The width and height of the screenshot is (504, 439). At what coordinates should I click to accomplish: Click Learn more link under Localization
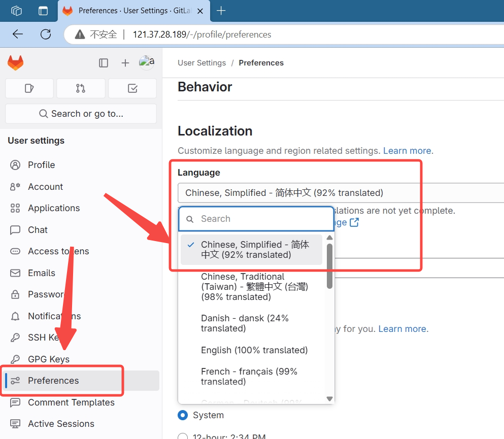(407, 151)
